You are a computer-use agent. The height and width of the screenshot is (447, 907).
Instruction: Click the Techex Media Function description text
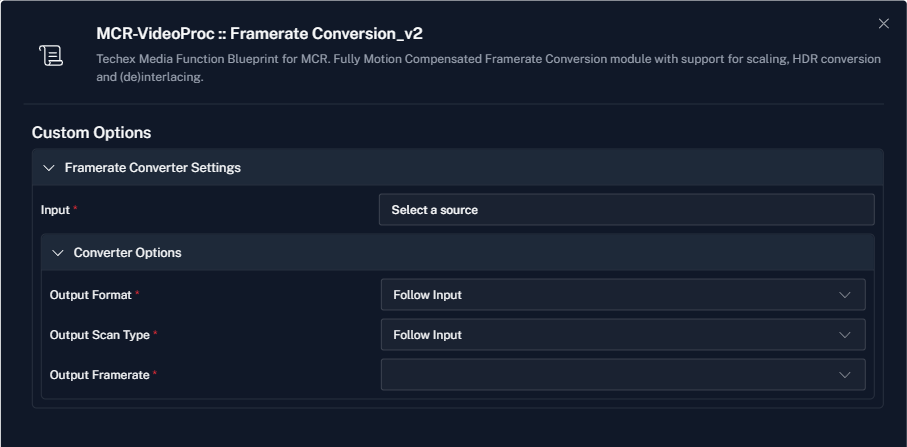(x=488, y=68)
